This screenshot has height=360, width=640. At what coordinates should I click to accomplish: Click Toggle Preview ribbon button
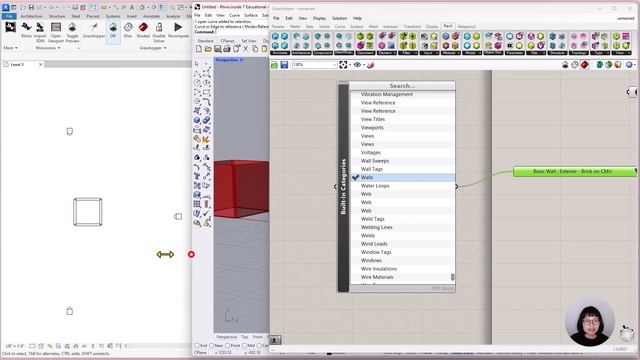pos(72,32)
